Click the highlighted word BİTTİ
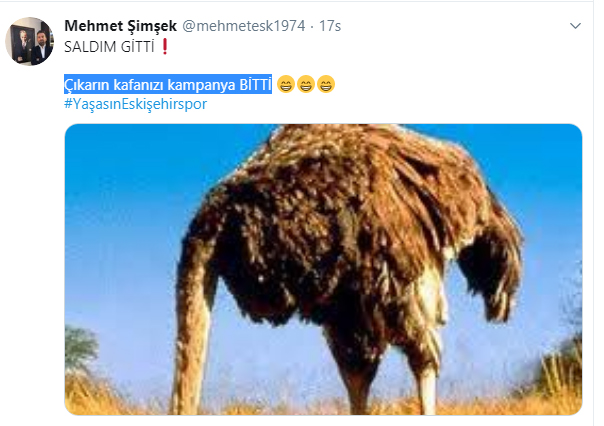This screenshot has height=426, width=604. point(256,84)
